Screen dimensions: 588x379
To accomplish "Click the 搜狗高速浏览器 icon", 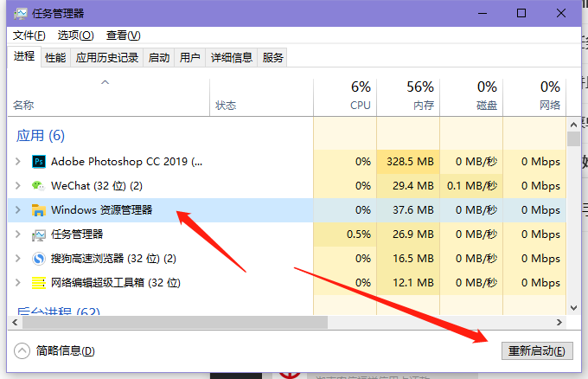I will pyautogui.click(x=39, y=259).
